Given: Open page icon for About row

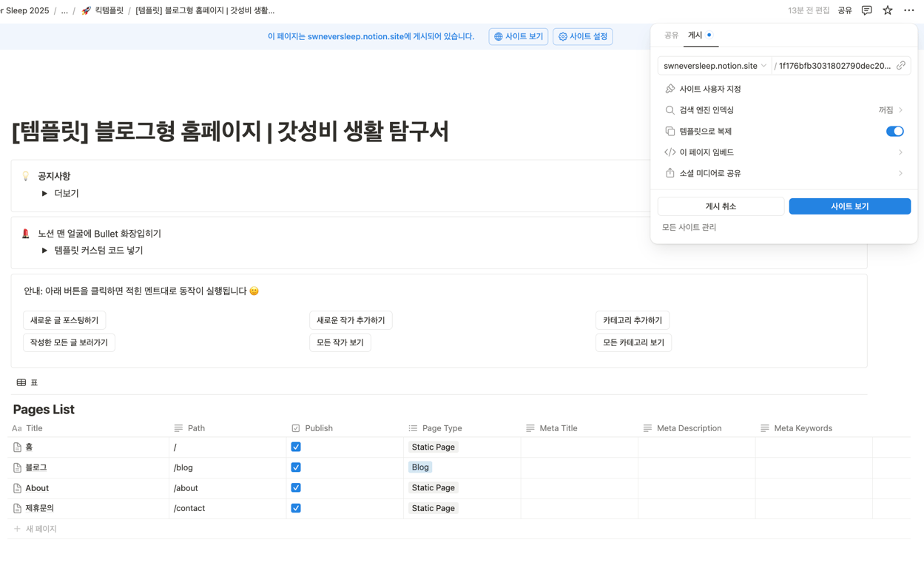Looking at the screenshot, I should pos(17,488).
